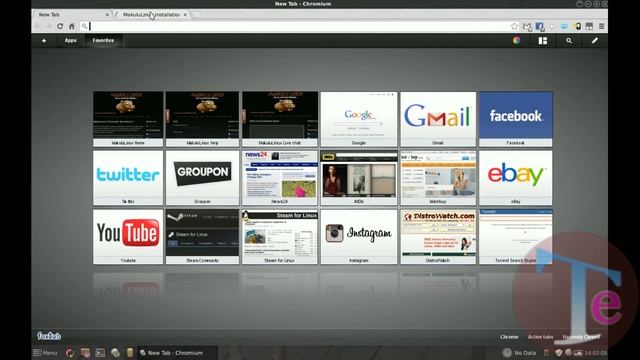Launch the web browser taskbar icon
Viewport: 640px width, 360px height.
tap(115, 353)
